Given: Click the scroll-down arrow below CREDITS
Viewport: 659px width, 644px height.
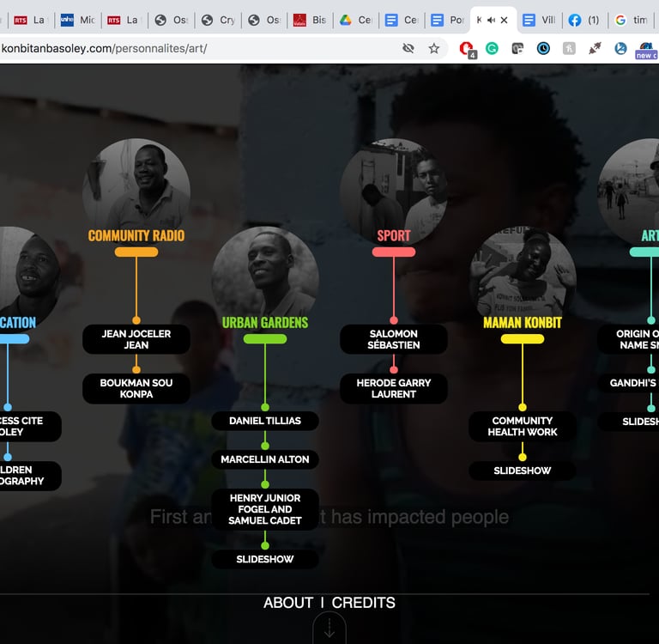Looking at the screenshot, I should tap(329, 628).
